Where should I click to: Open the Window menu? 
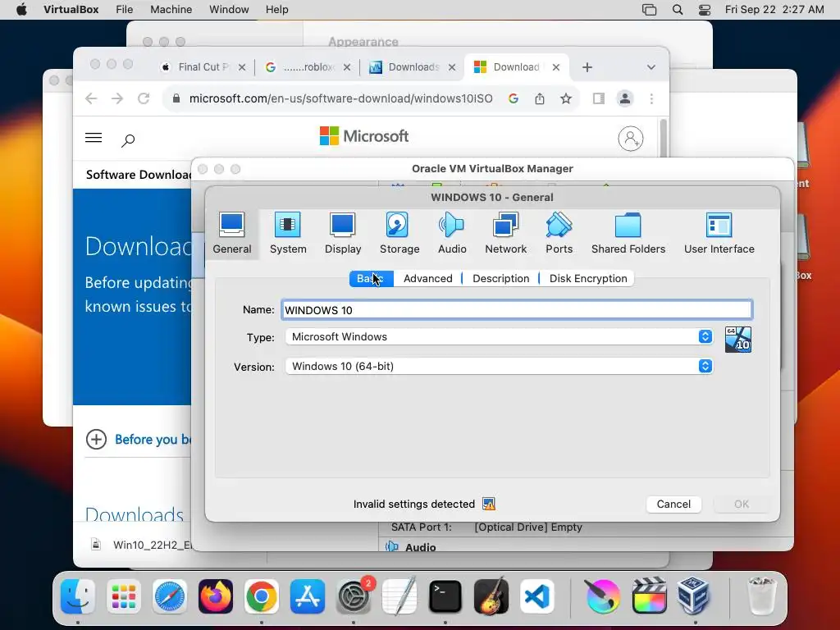229,10
